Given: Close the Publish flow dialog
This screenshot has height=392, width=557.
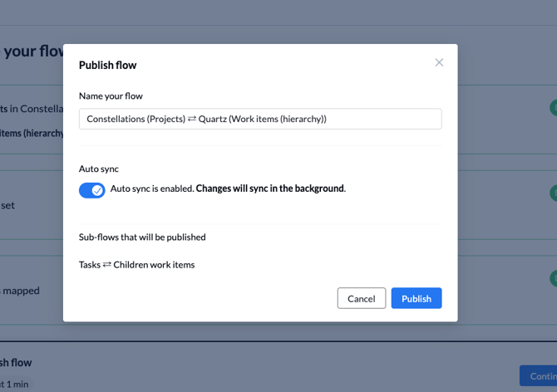Looking at the screenshot, I should click(439, 62).
